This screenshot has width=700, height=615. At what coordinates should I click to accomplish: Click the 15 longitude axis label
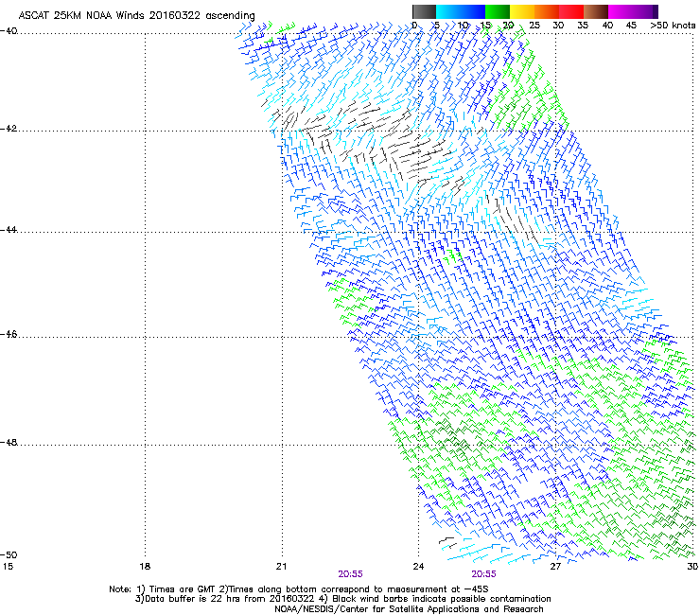(8, 567)
